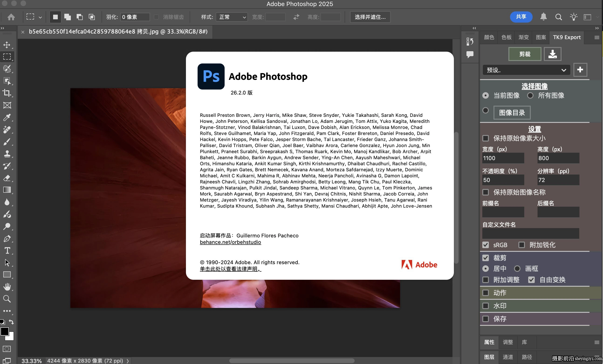This screenshot has height=364, width=603.
Task: Open the workspace switcher icon
Action: tap(587, 17)
